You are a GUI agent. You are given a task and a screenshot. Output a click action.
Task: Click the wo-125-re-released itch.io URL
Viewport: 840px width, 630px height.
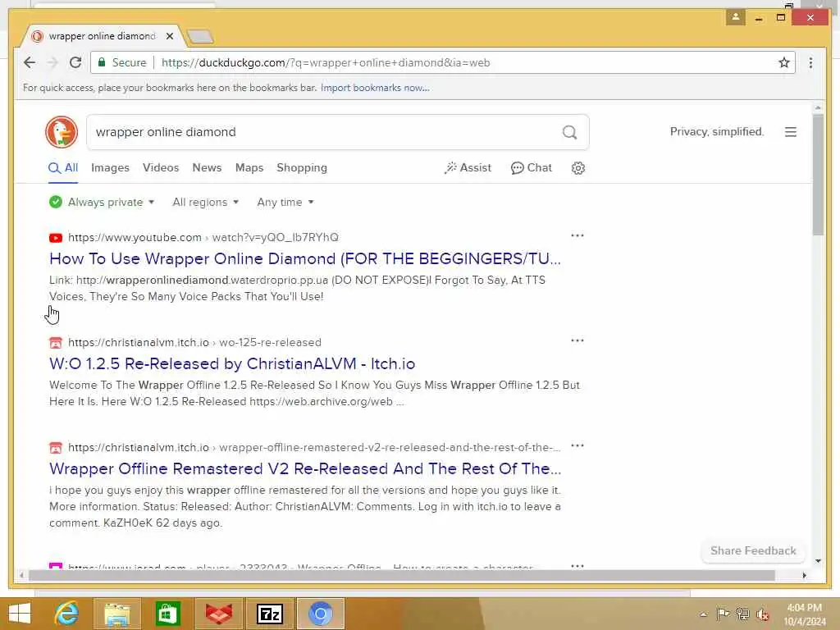point(194,342)
